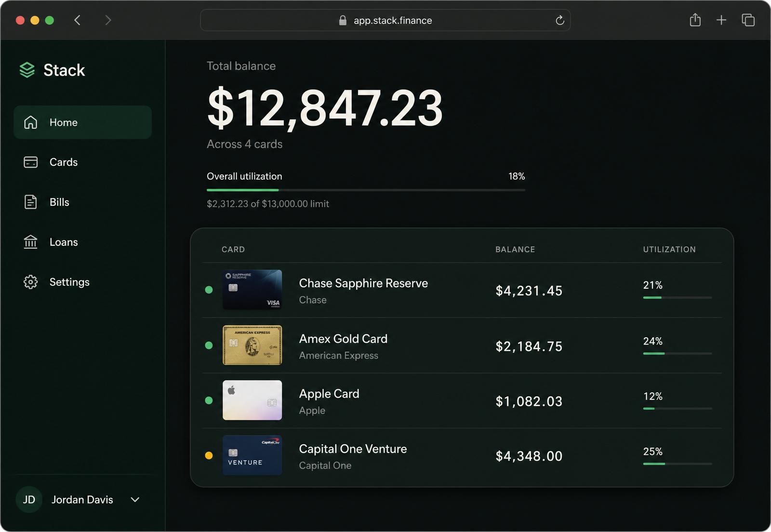The image size is (771, 532).
Task: Open the Chase Sapphire Reserve card name
Action: pos(363,283)
